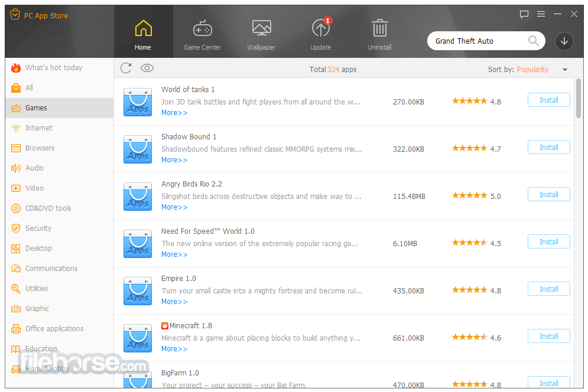Refresh the app list

(x=126, y=68)
